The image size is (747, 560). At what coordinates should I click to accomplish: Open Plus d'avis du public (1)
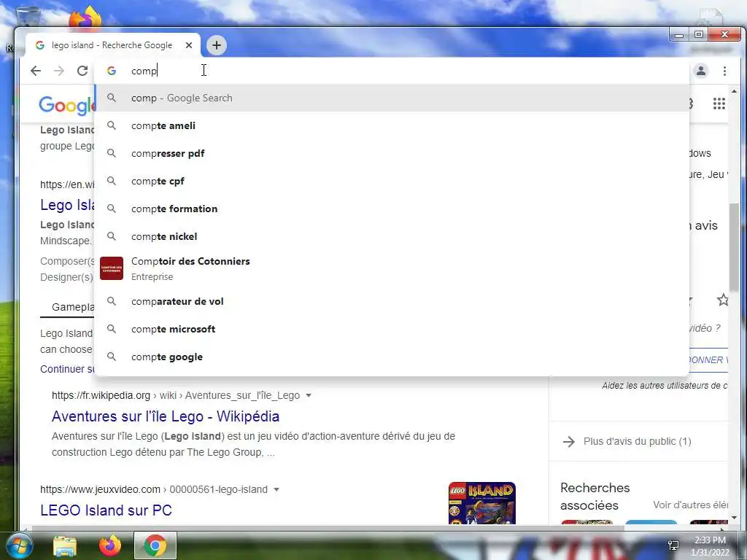637,441
